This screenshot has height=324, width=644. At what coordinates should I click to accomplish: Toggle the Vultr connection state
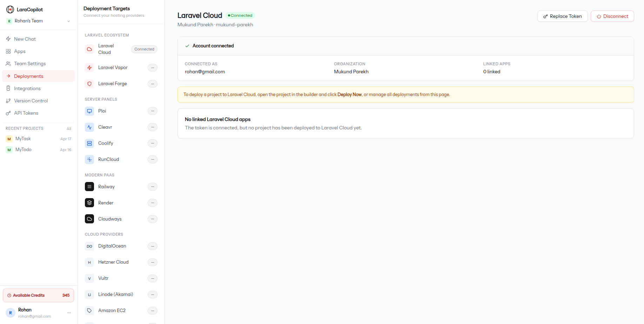click(x=153, y=278)
